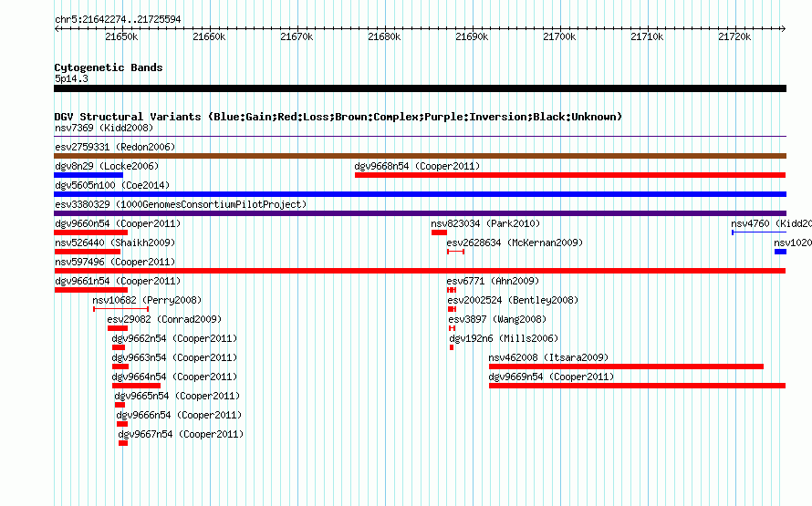Open the dgv9663n54 (Cooper2011) label
Image resolution: width=812 pixels, height=506 pixels.
(x=174, y=357)
